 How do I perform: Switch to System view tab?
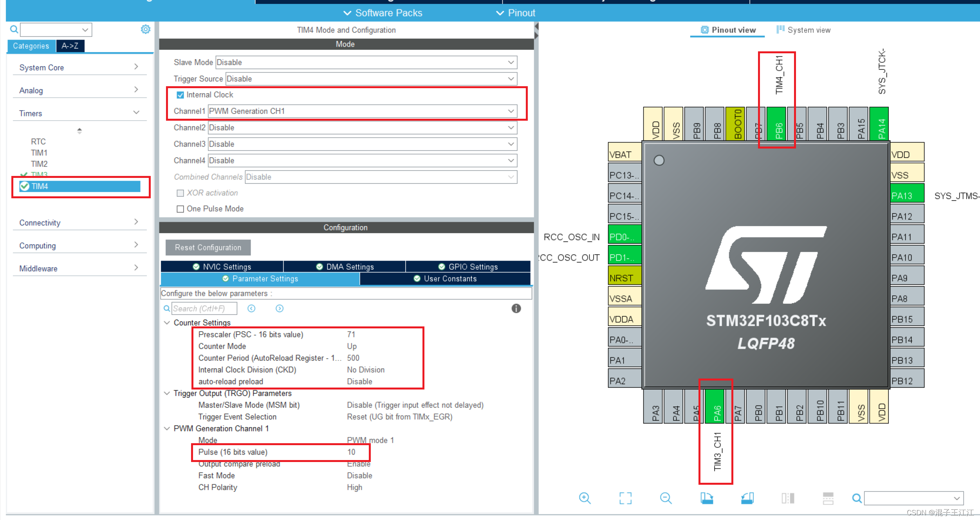pyautogui.click(x=803, y=30)
